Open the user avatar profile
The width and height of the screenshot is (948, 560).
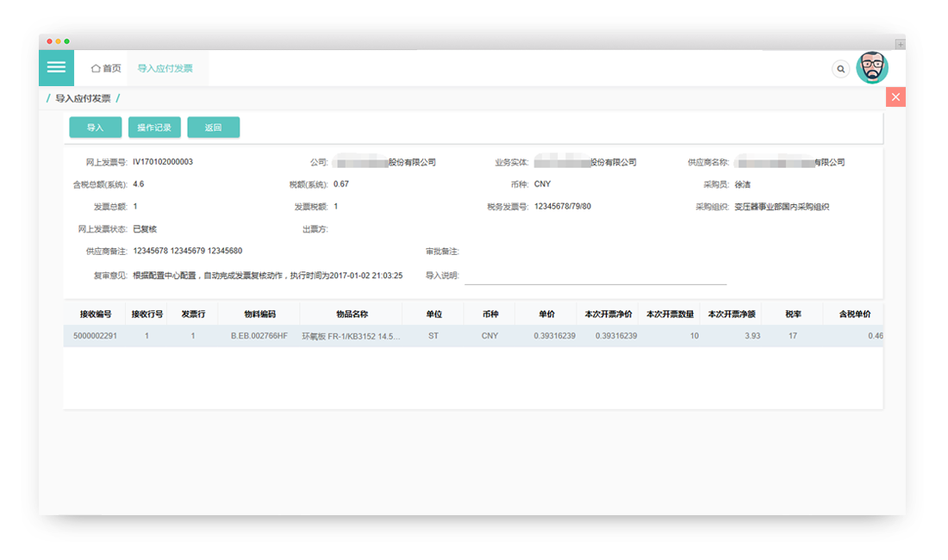(x=872, y=67)
